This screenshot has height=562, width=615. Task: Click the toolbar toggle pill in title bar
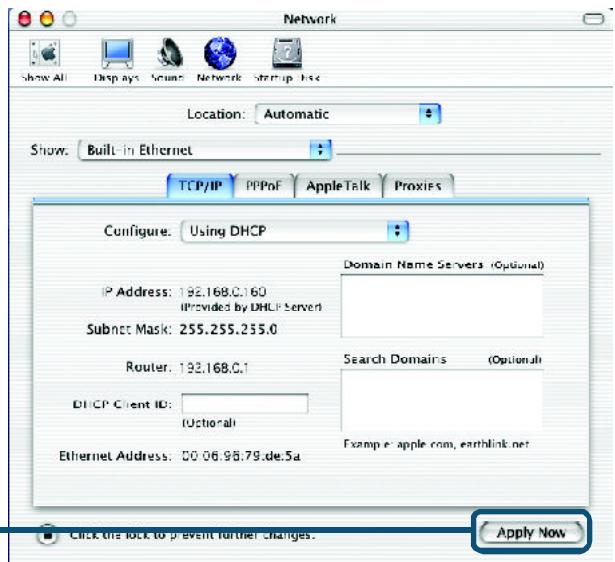pyautogui.click(x=593, y=19)
